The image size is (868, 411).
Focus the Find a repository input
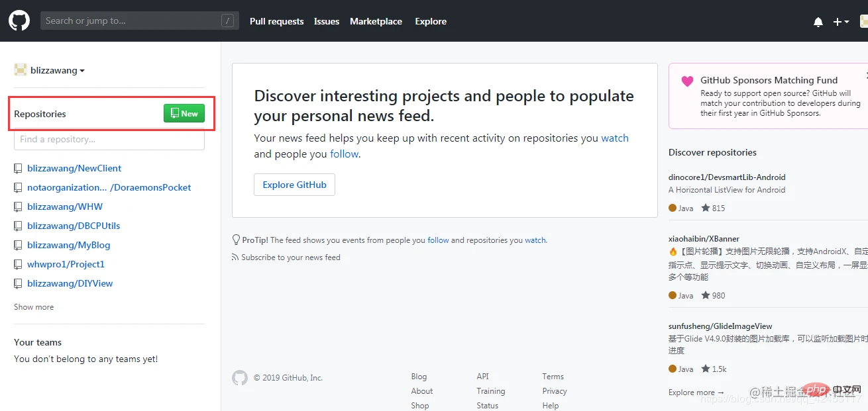tap(109, 140)
